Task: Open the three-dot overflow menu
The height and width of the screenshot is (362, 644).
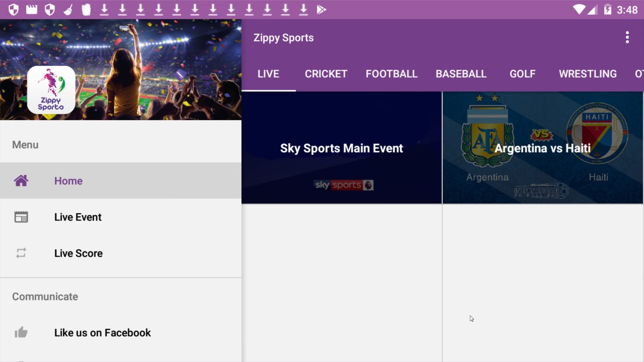Action: [x=627, y=37]
